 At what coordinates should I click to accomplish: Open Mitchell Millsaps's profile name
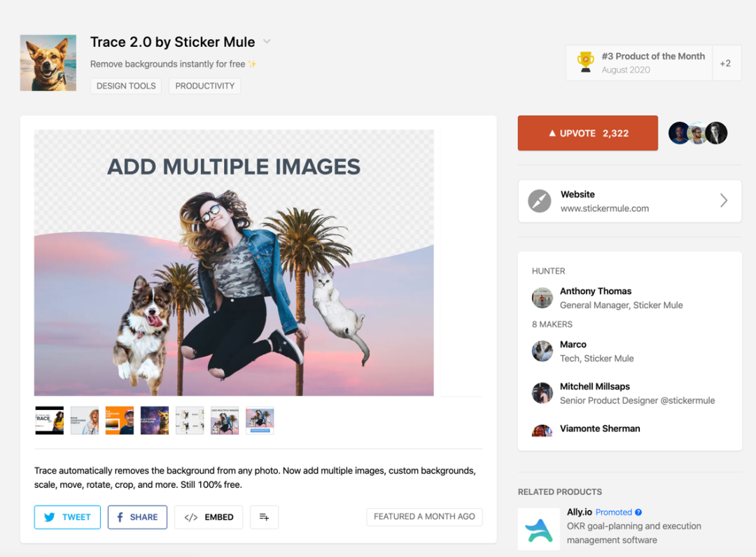point(595,386)
